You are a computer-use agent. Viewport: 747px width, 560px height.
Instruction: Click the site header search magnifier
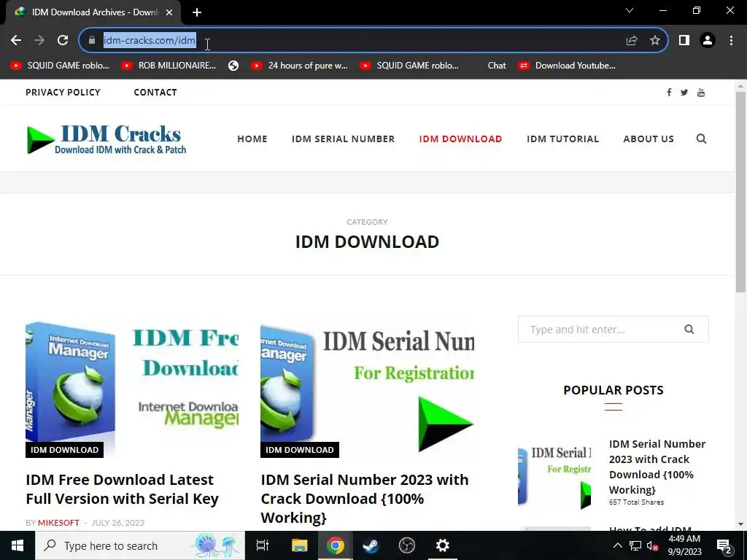(x=701, y=139)
